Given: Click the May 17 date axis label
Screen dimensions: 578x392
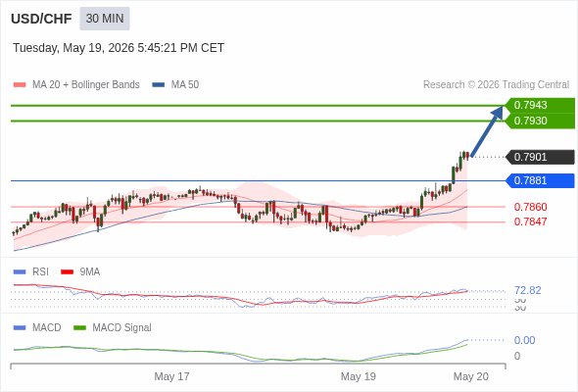Looking at the screenshot, I should [x=171, y=376].
